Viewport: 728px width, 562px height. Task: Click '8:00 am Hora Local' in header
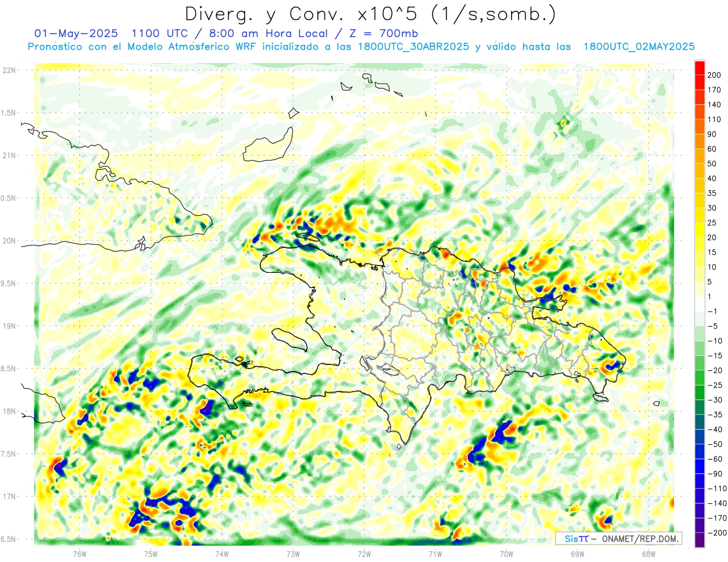click(268, 33)
